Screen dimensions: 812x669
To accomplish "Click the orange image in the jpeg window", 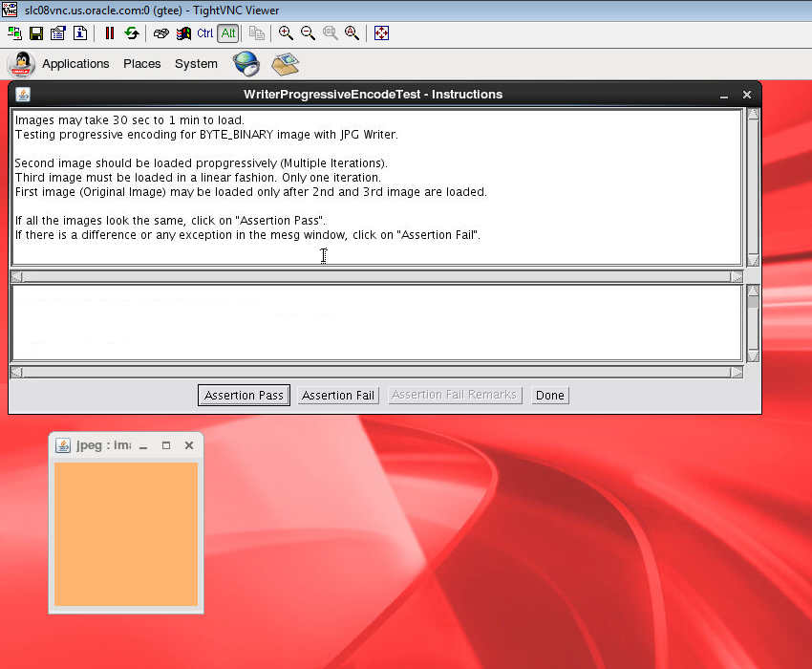I will click(125, 533).
